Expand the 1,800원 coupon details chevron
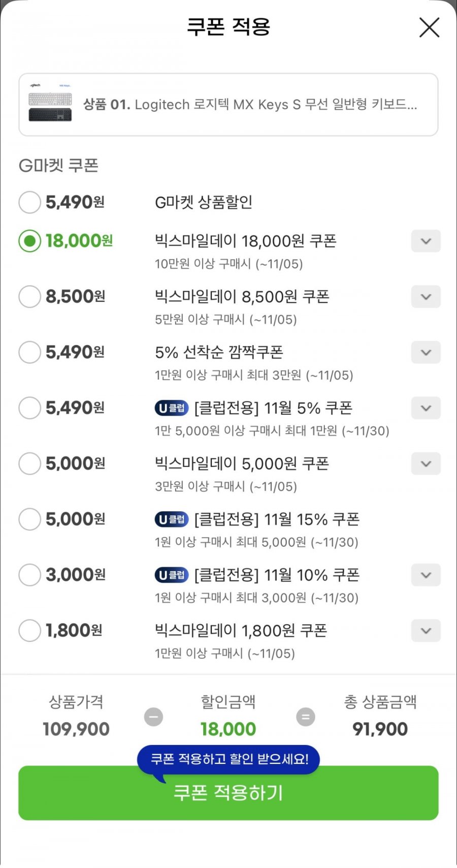 (426, 631)
